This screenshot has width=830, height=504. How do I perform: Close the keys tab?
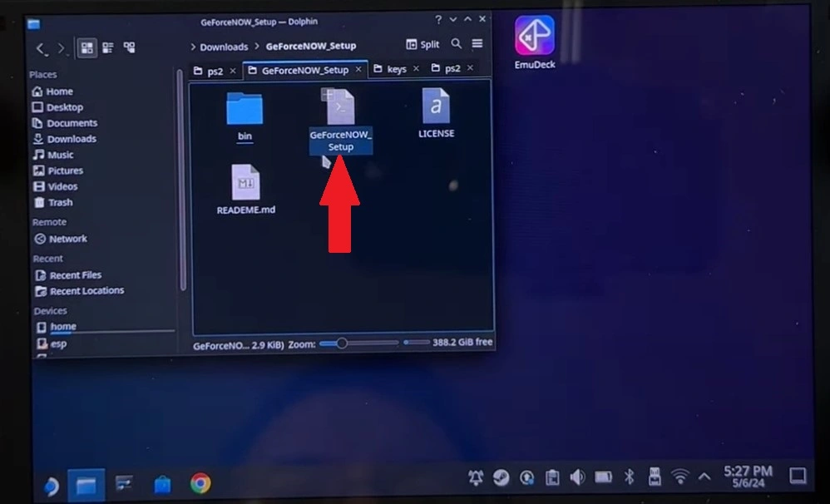(x=416, y=69)
